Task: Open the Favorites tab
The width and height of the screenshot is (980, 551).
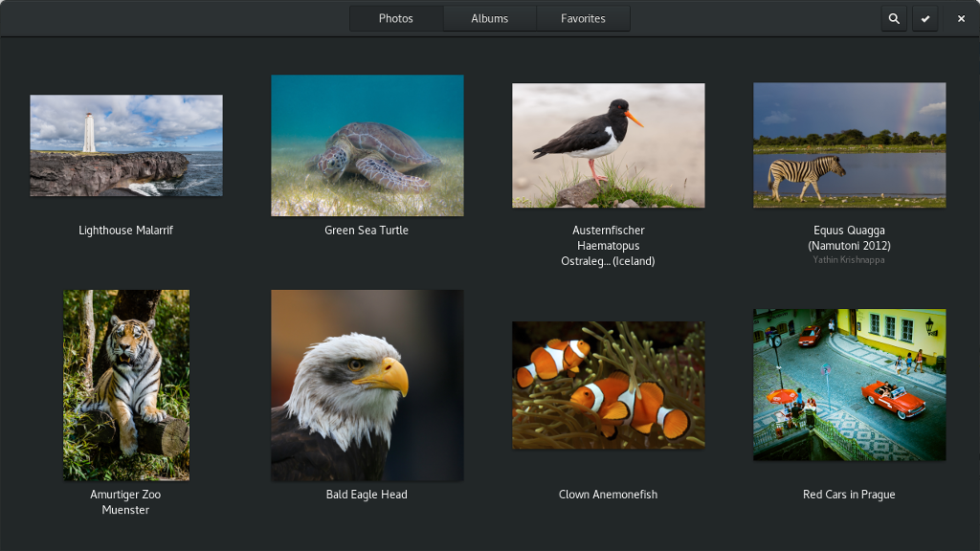Action: point(583,18)
